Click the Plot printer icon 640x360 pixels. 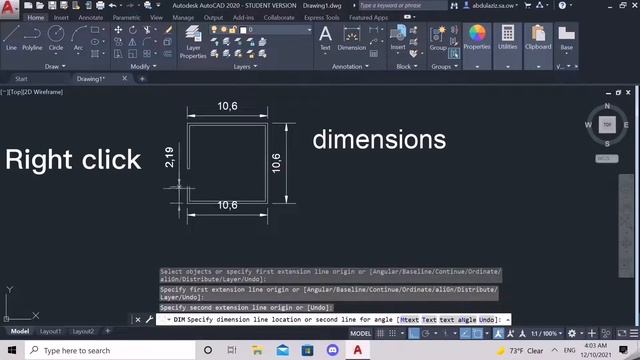(100, 5)
